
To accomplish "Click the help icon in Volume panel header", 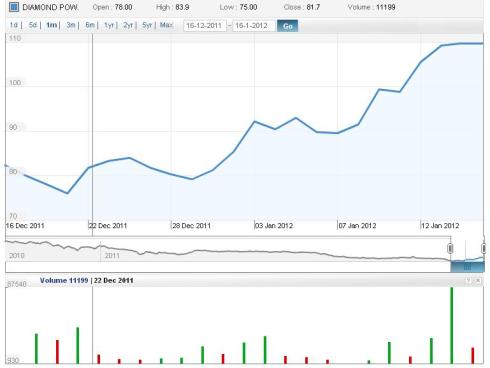I will 468,281.
